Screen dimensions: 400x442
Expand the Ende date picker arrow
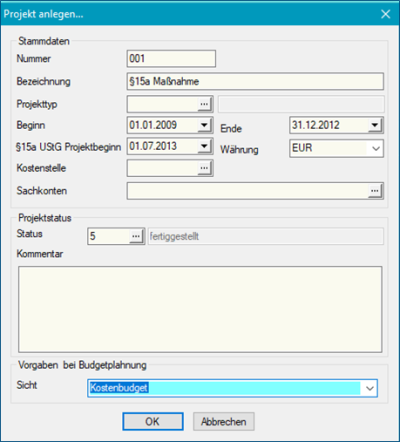click(x=375, y=125)
